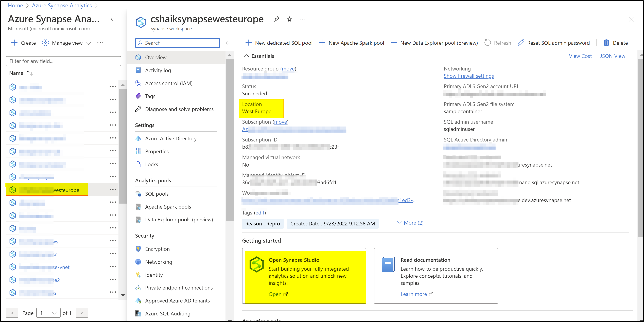Open Encryption settings in Security section

click(158, 249)
